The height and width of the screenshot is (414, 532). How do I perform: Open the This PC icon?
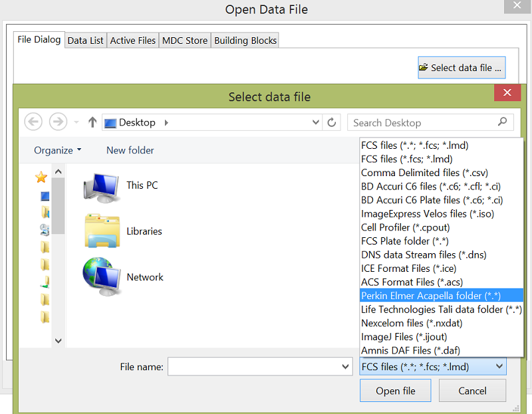(102, 185)
